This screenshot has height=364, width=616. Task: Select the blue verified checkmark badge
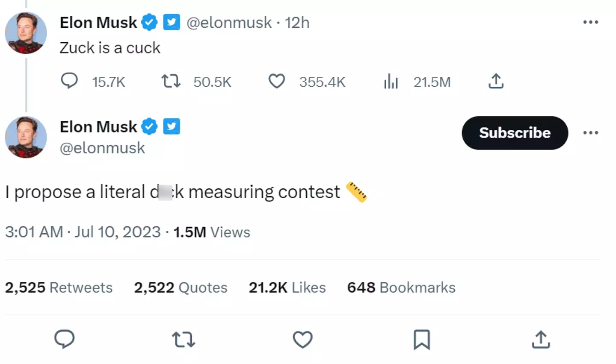[149, 22]
